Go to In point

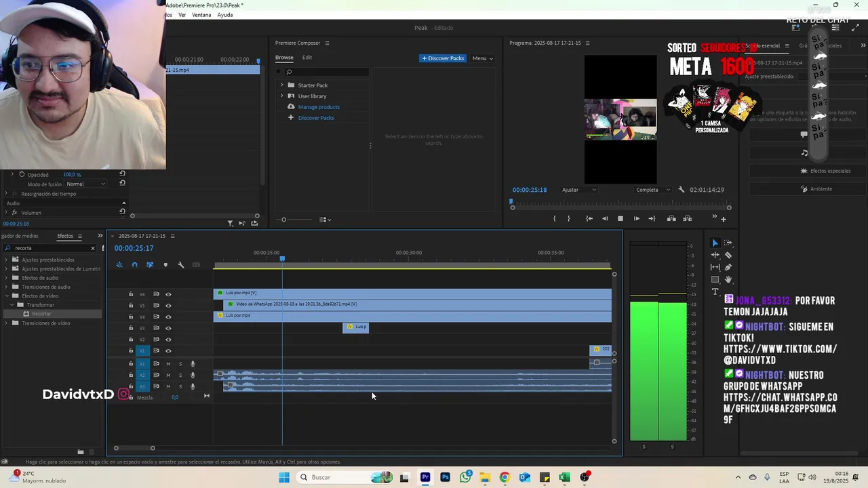(x=589, y=218)
